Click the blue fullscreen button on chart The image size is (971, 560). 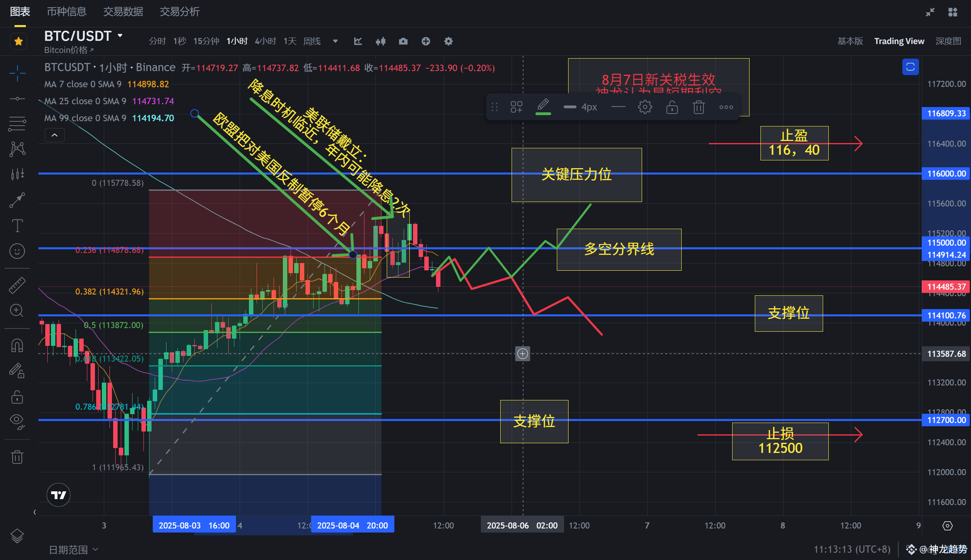[x=910, y=67]
